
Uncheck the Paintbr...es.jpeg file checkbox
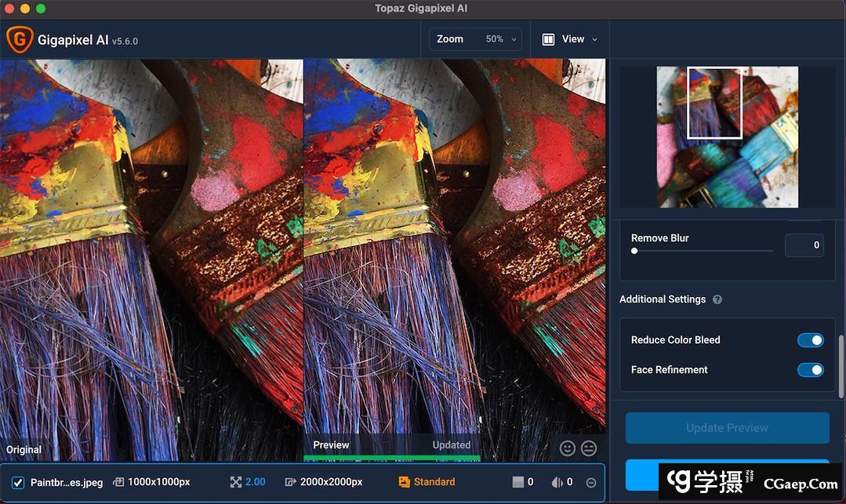pos(18,483)
